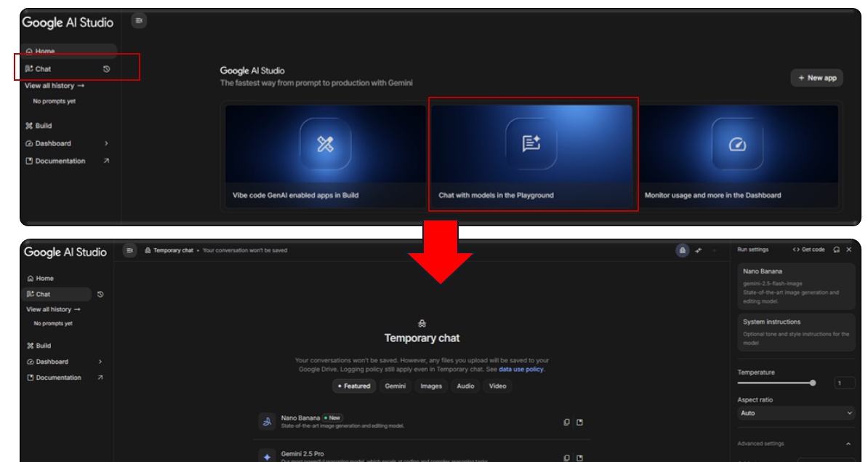Open the Nano Banana model selector card

(x=797, y=286)
